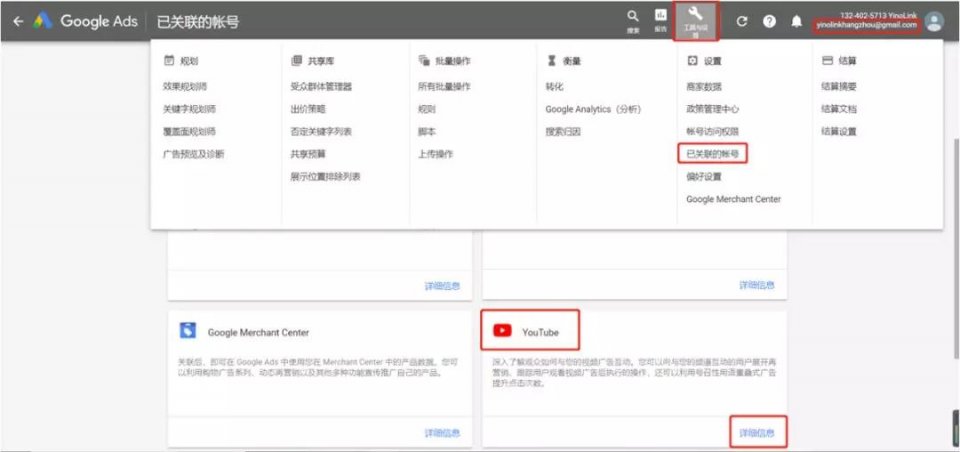The height and width of the screenshot is (452, 960).
Task: Select Google Analytics（分析） menu entry
Action: (x=593, y=109)
